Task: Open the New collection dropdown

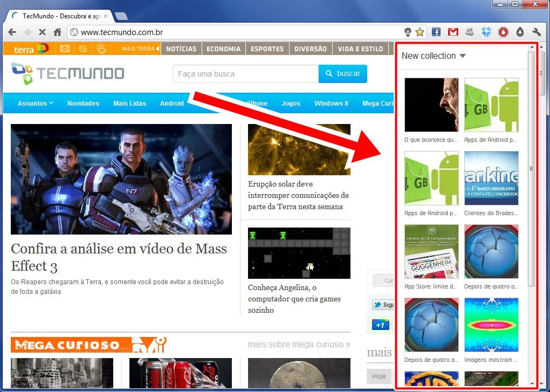Action: coord(434,56)
